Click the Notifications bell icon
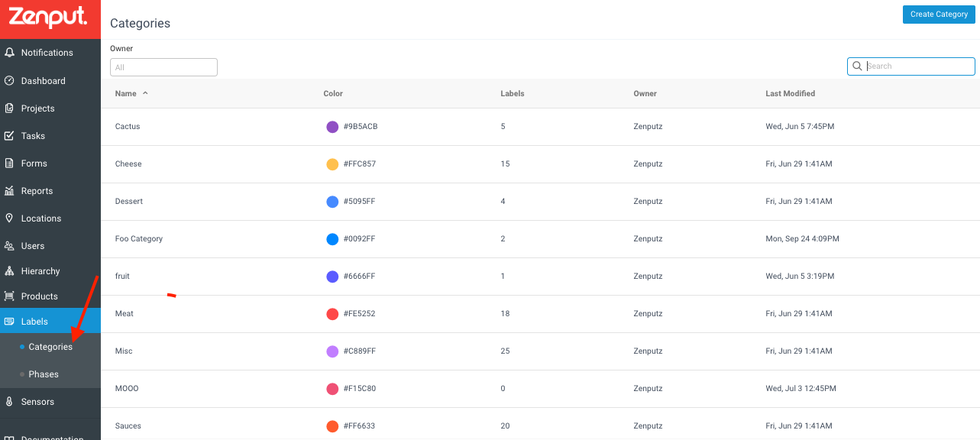The width and height of the screenshot is (980, 440). tap(9, 53)
